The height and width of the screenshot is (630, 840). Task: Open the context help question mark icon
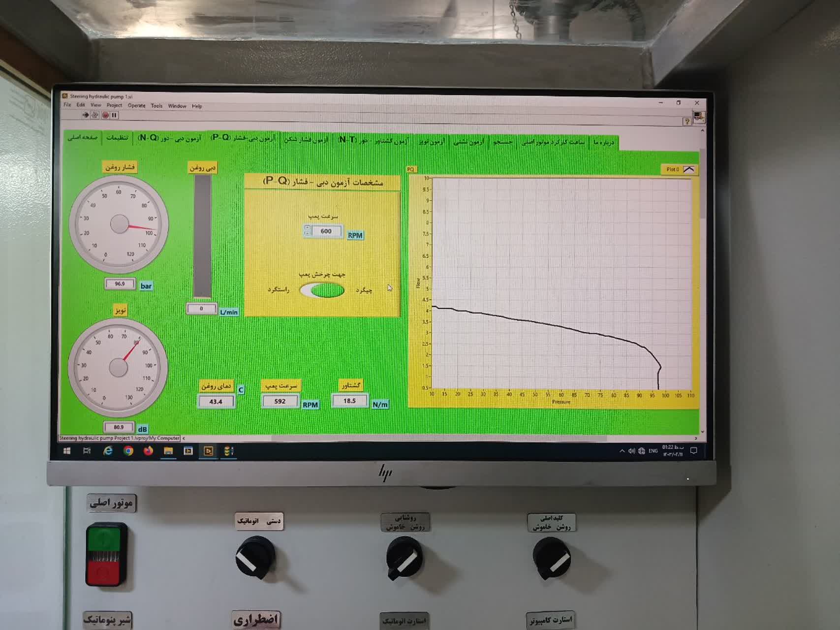(687, 121)
